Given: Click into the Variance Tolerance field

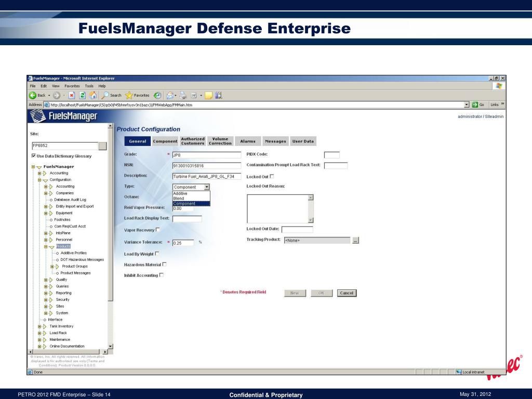Looking at the screenshot, I should pyautogui.click(x=183, y=243).
